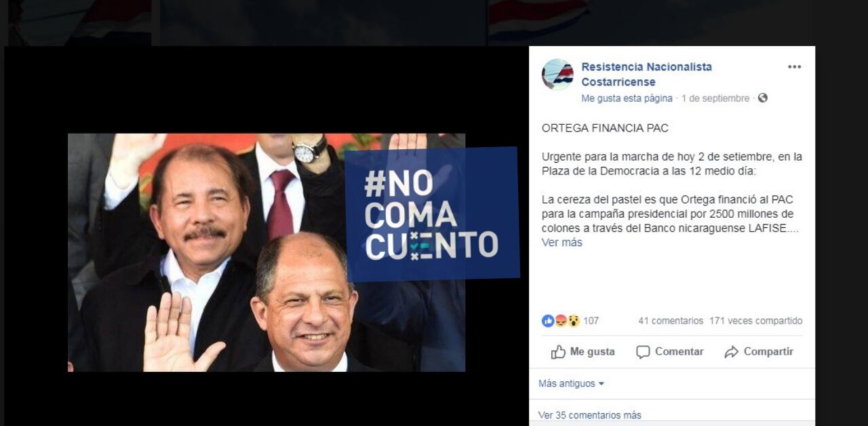The image size is (868, 426).
Task: Open the 41 comentarios link
Action: tap(671, 321)
